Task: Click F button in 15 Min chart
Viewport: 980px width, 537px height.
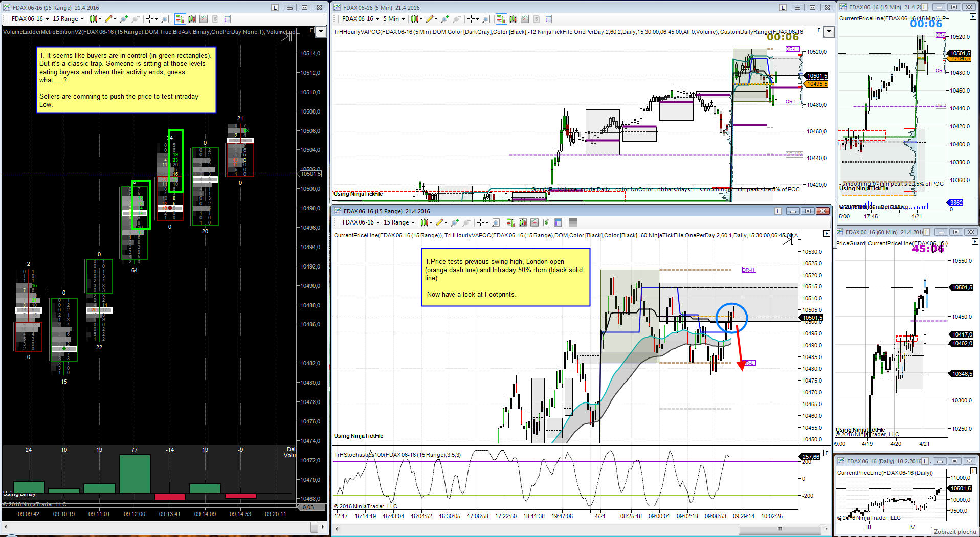Action: [x=973, y=17]
